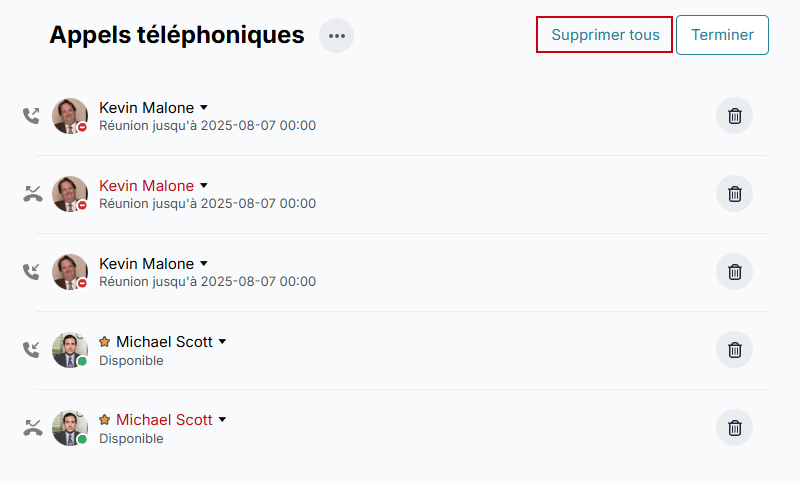Image resolution: width=800 pixels, height=484 pixels.
Task: Click Kevin Malone's avatar in outgoing call row
Action: pyautogui.click(x=69, y=116)
